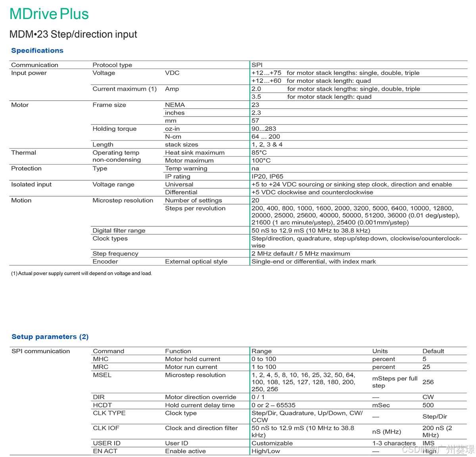Screen dimensions: 476x457
Task: Click the "Motor maximum" cell
Action: (189, 161)
